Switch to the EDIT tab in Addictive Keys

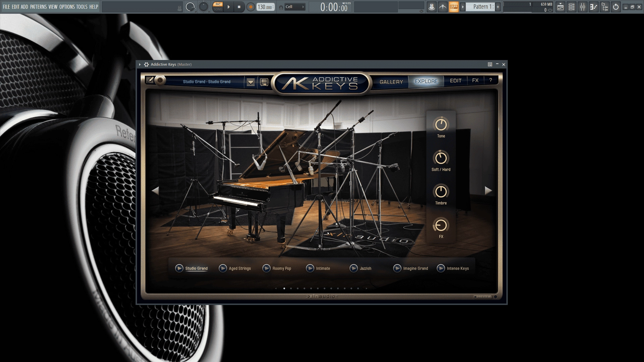455,81
